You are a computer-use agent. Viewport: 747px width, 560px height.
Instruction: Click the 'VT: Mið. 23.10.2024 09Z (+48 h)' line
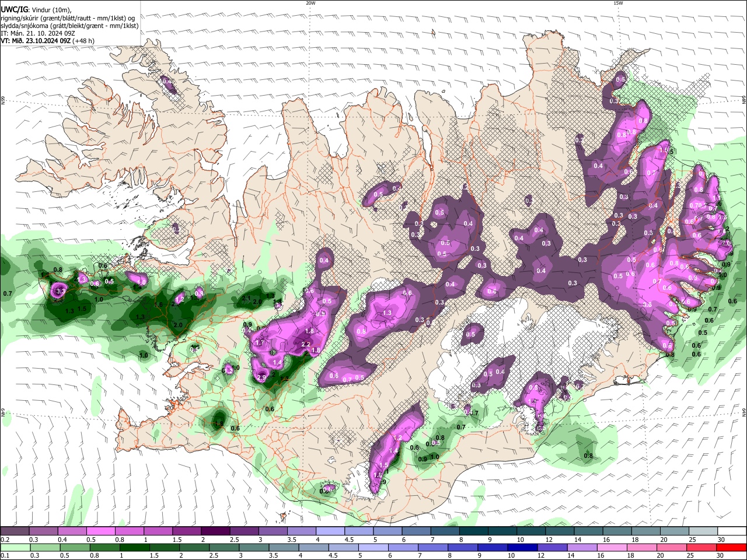pyautogui.click(x=47, y=41)
